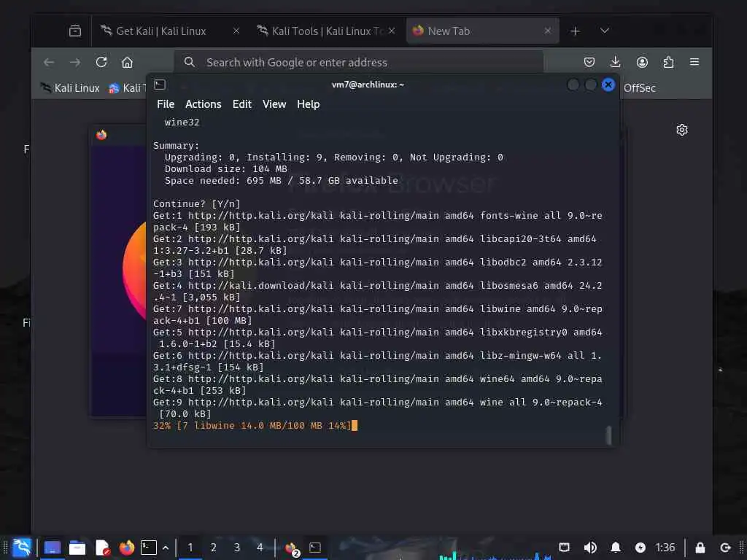Open the notifications bell icon

pos(616,548)
